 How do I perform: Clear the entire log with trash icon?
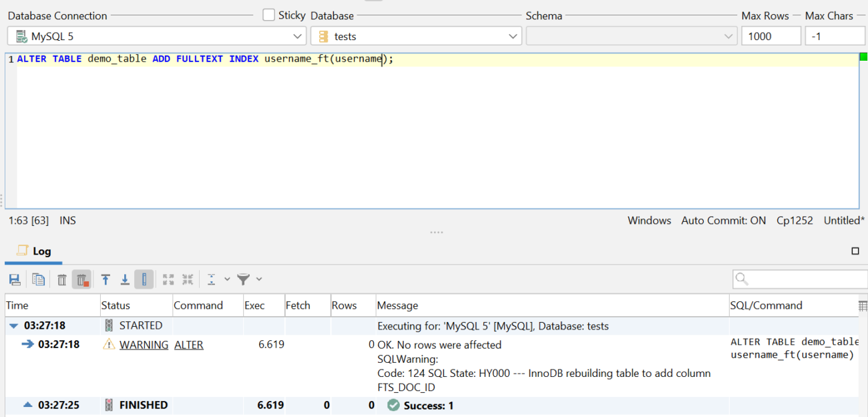coord(62,279)
